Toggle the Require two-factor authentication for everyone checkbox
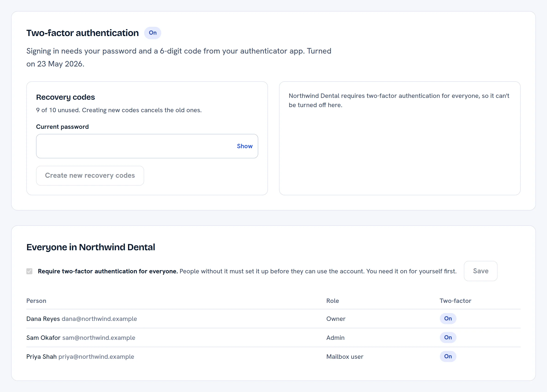This screenshot has height=392, width=547. tap(29, 271)
